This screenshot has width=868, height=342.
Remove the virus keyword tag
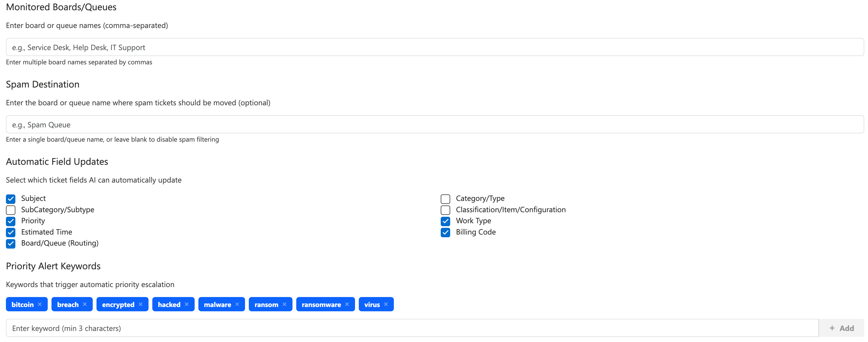point(385,304)
